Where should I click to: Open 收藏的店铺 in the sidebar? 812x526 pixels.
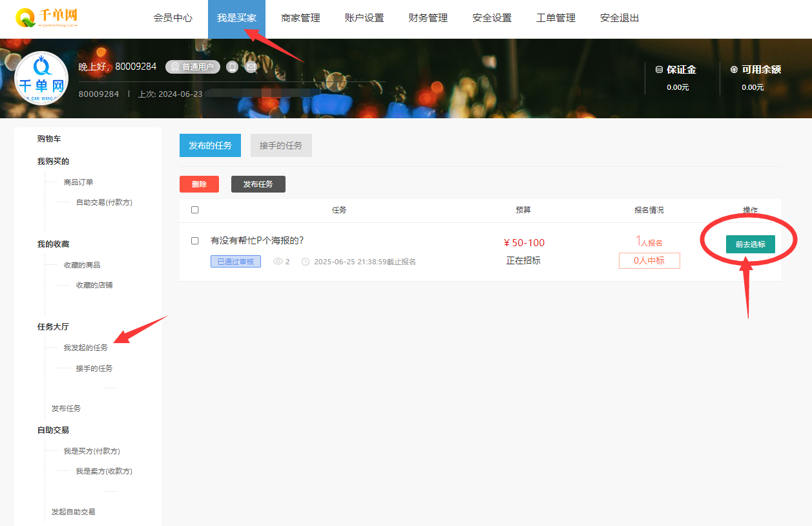coord(94,285)
